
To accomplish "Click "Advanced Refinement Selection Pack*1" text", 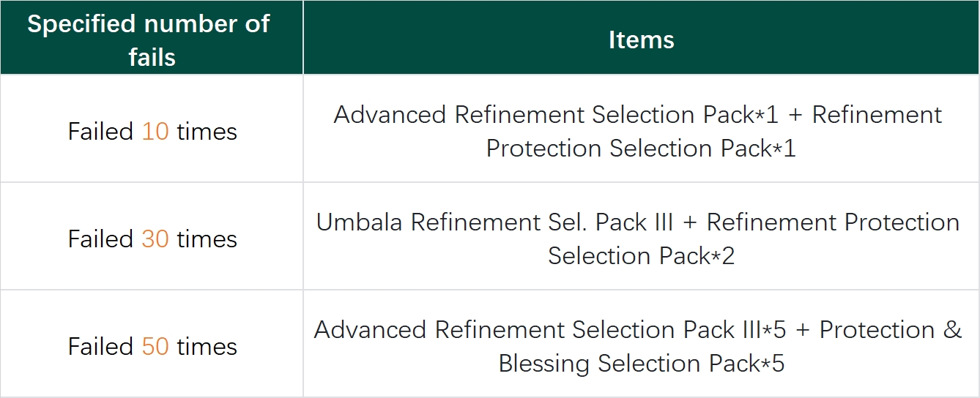I will (555, 115).
